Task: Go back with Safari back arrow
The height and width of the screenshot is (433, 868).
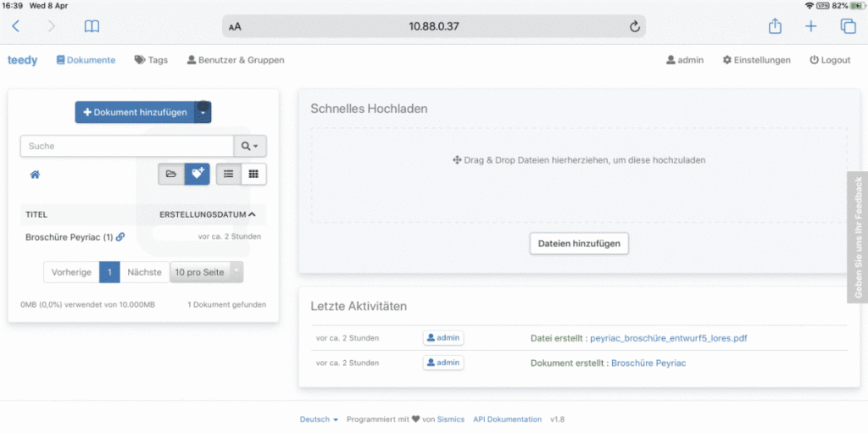Action: point(15,26)
